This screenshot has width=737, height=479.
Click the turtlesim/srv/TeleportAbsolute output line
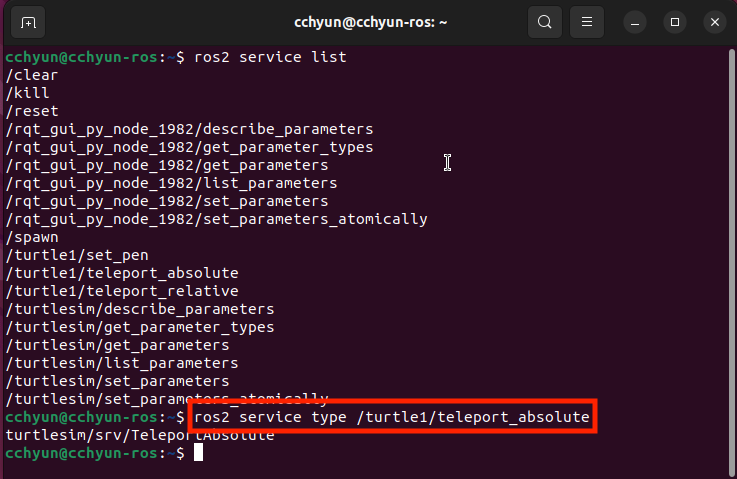point(140,435)
